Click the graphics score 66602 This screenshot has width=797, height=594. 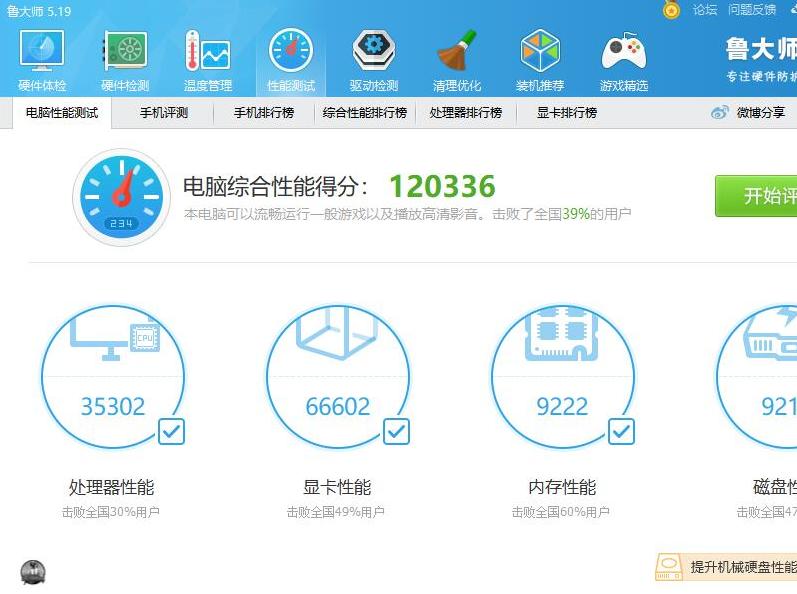click(338, 407)
